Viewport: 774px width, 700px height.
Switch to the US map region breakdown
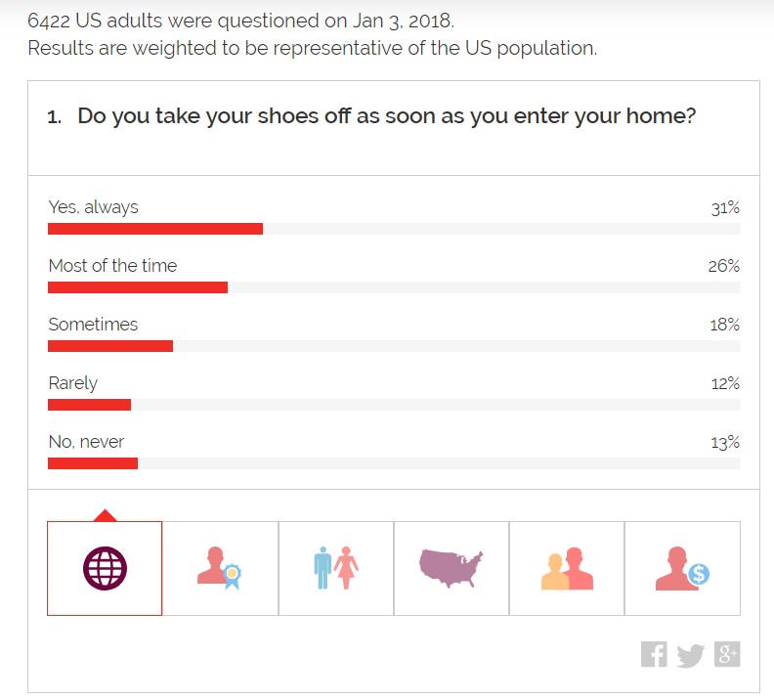[451, 568]
